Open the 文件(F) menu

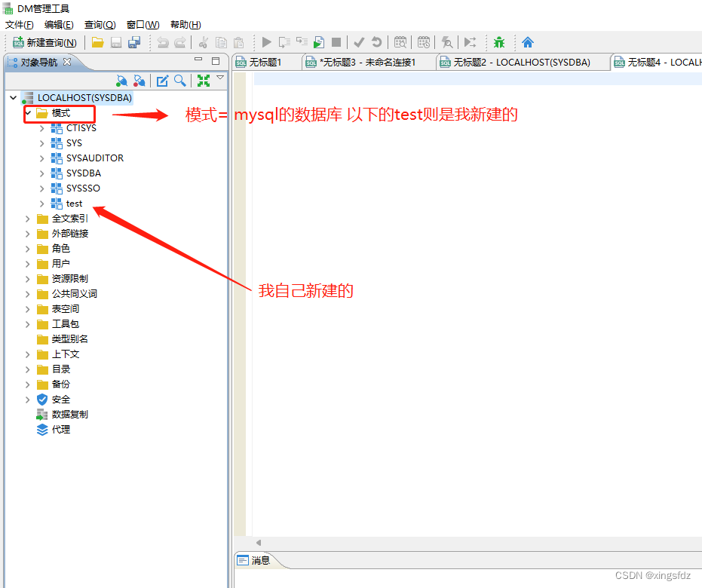pos(20,25)
